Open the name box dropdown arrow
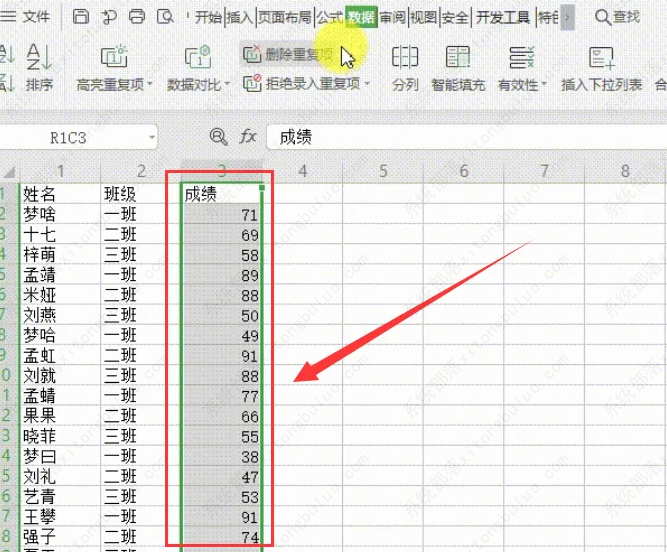Screen dimensions: 667x552 tap(151, 137)
